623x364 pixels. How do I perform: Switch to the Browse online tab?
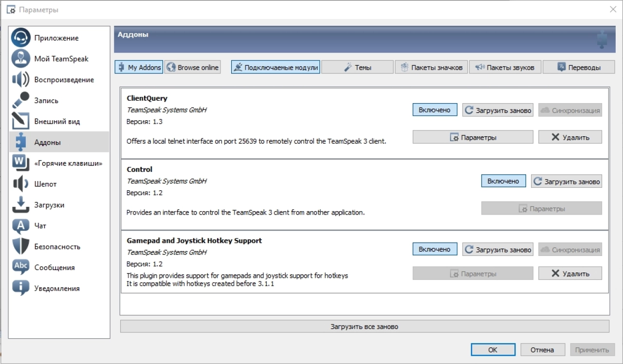pyautogui.click(x=193, y=67)
